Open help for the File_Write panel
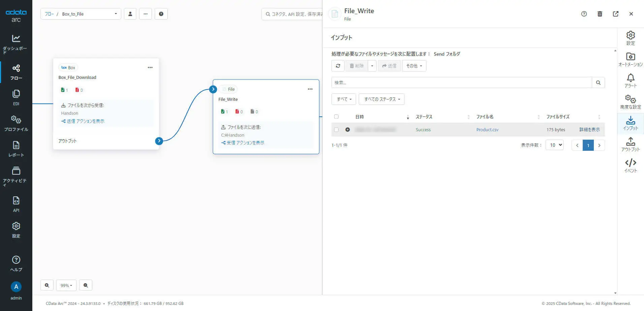This screenshot has width=644, height=311. 584,14
